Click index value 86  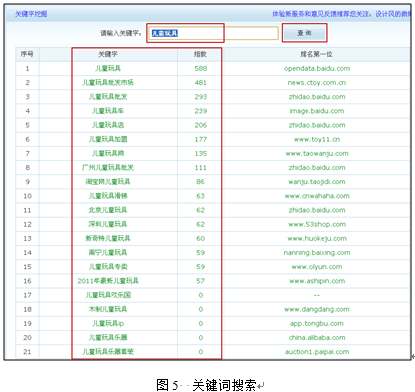[x=200, y=182]
